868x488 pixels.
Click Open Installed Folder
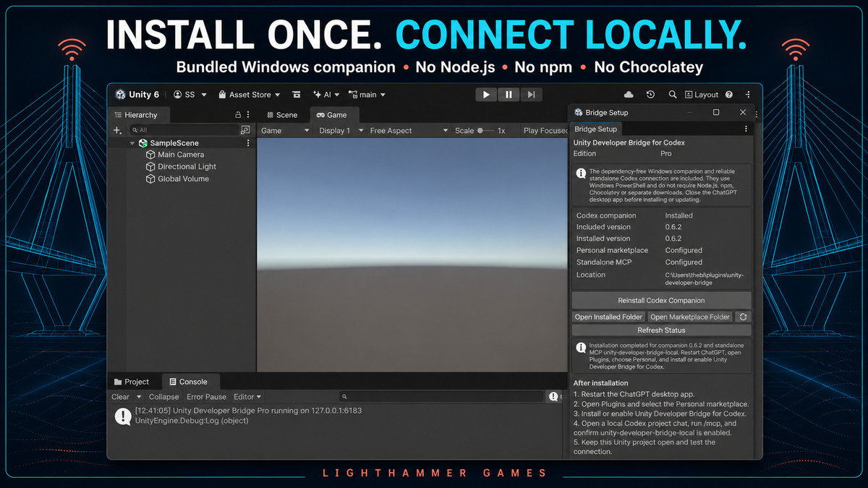tap(608, 317)
